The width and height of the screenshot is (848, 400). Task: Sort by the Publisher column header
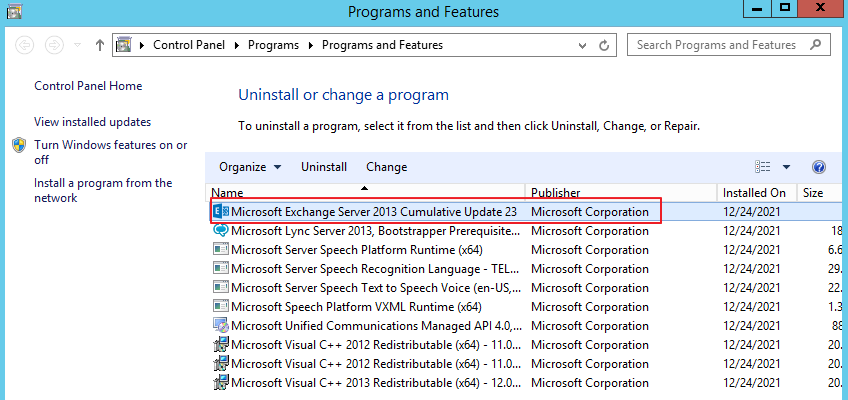point(621,192)
